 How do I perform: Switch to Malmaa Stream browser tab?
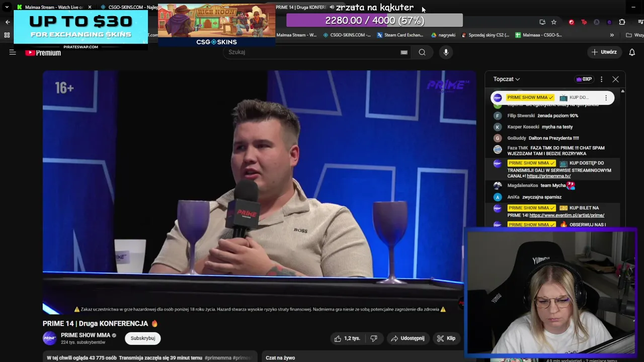pyautogui.click(x=53, y=7)
